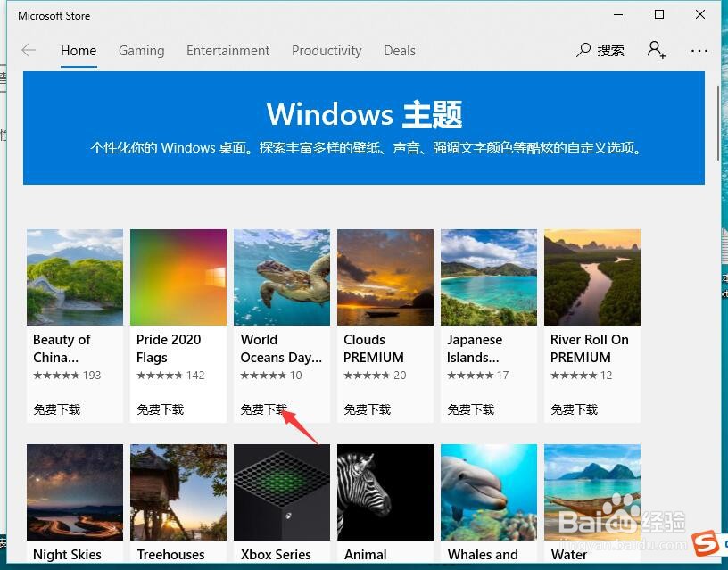Open search via the magnifier icon

click(x=583, y=50)
